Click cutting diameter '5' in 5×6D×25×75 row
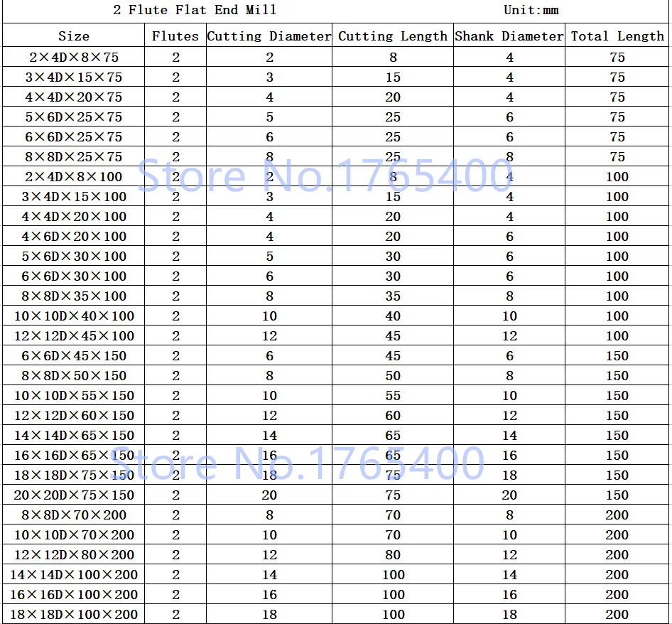The height and width of the screenshot is (624, 672). pos(269,117)
